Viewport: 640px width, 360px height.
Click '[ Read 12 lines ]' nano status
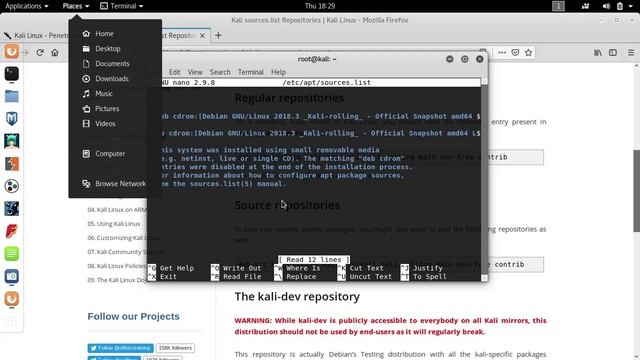314,260
